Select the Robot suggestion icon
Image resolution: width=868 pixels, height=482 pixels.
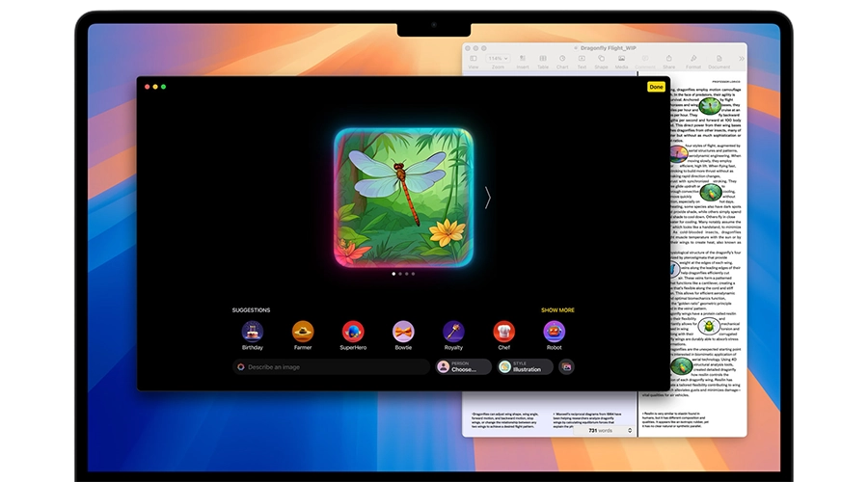[x=555, y=332]
